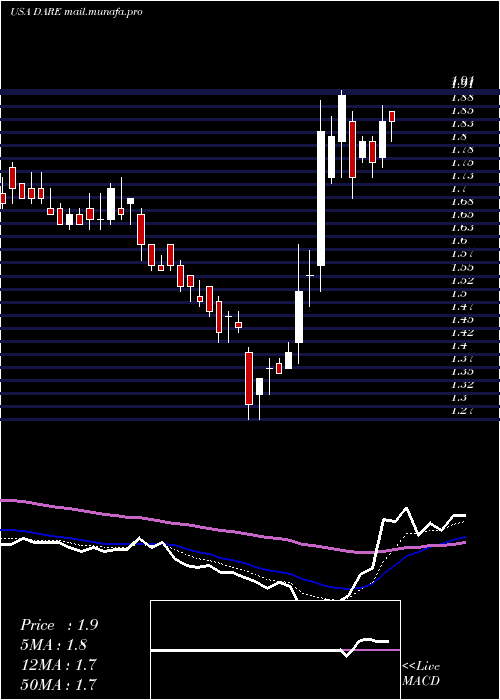Select the 1.27 price axis label
Image resolution: width=500 pixels, height=700 pixels.
tap(462, 411)
